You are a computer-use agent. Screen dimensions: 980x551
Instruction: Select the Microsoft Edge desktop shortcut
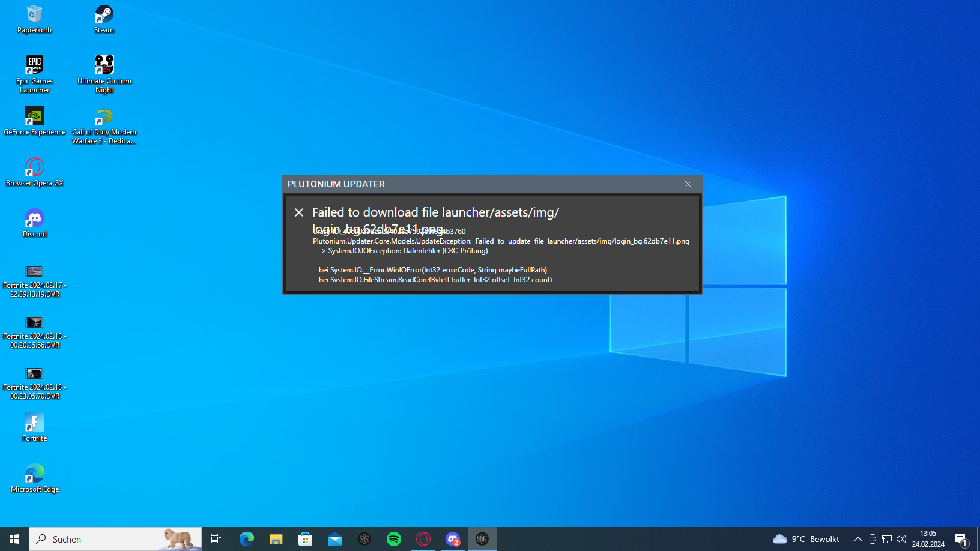34,478
